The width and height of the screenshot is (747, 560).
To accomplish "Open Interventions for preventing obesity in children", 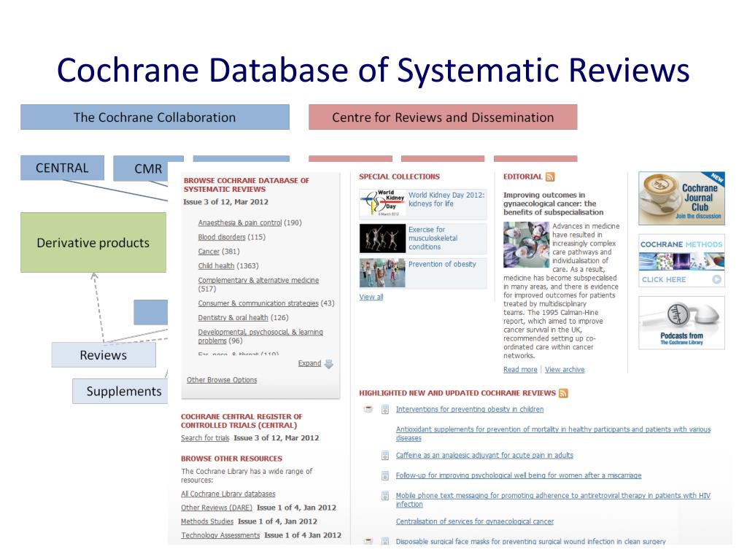I will coord(470,410).
